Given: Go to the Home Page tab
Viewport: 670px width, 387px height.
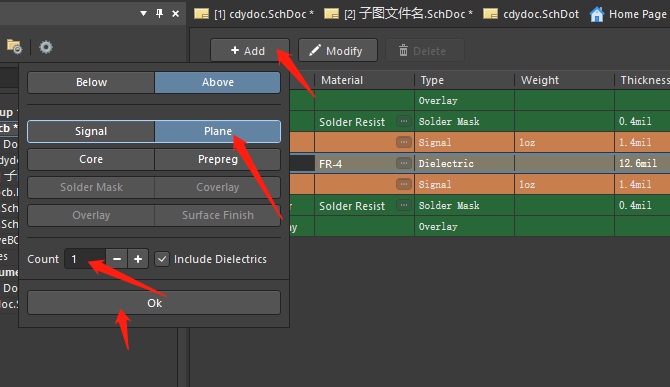Looking at the screenshot, I should [628, 14].
